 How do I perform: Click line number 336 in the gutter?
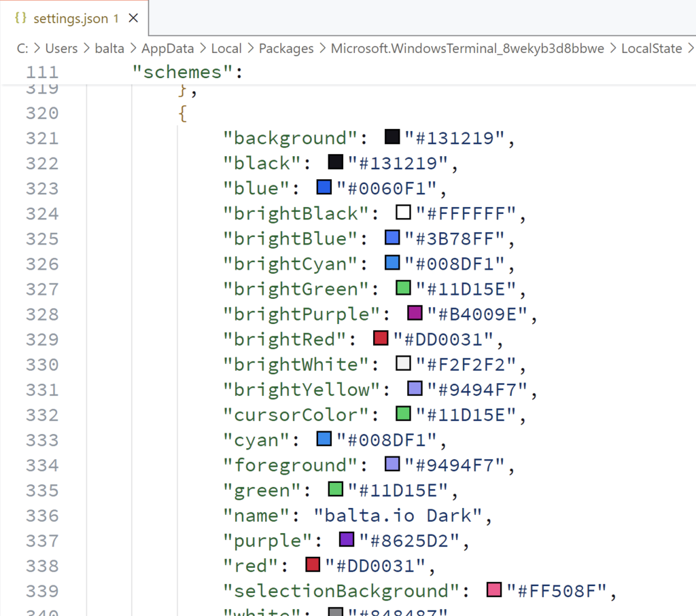(42, 515)
